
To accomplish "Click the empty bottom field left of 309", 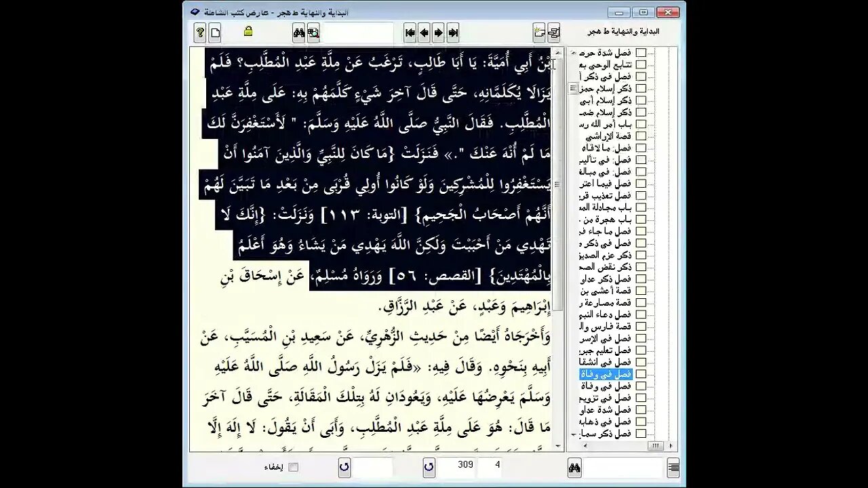I will point(372,466).
